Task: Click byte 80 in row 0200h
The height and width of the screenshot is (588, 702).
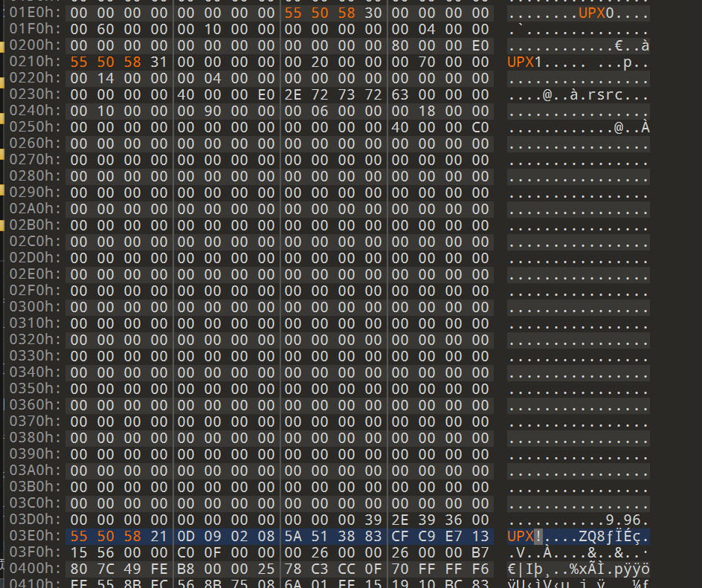Action: tap(400, 45)
